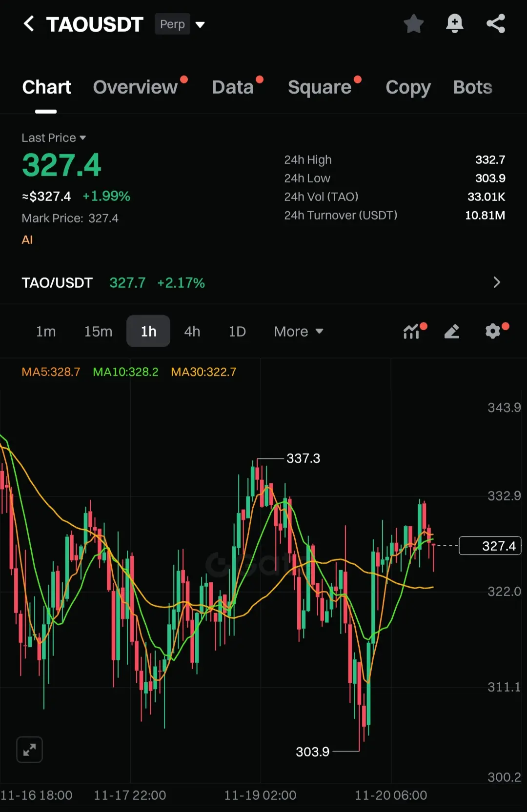
Task: Tap the 24h Low value 303.9
Action: click(490, 178)
